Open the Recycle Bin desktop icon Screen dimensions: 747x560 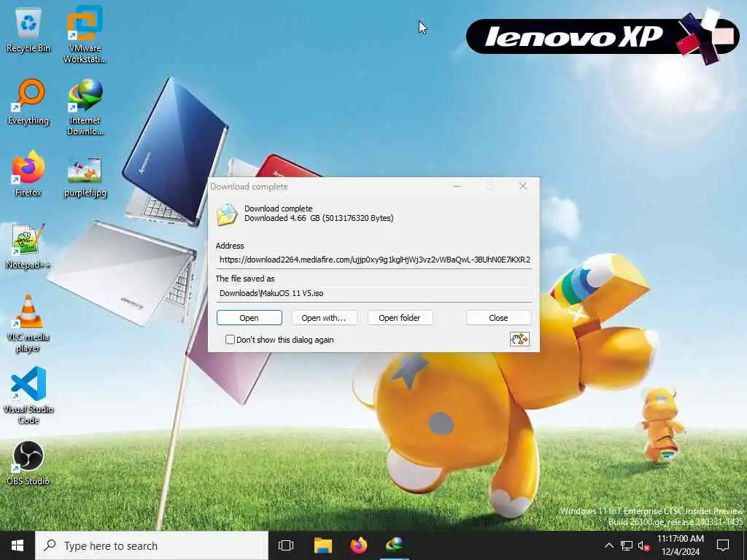pos(28,31)
